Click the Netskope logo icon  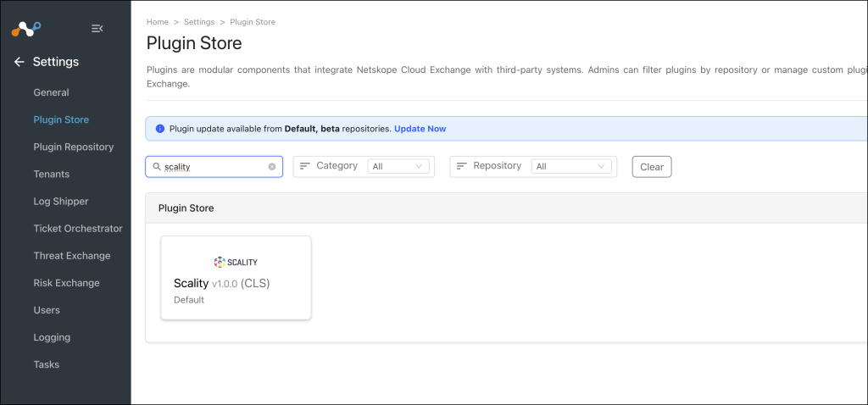[26, 29]
